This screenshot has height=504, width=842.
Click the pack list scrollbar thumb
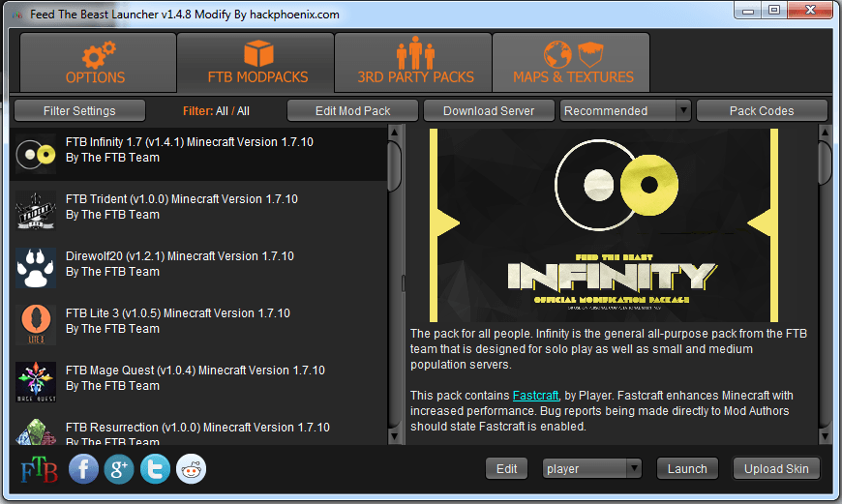394,165
